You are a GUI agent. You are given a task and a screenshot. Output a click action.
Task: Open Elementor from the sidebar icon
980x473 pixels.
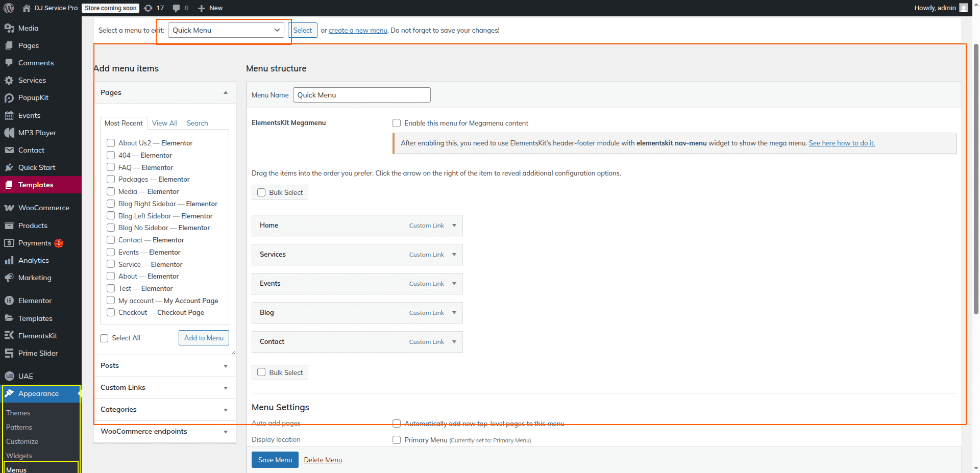point(9,301)
